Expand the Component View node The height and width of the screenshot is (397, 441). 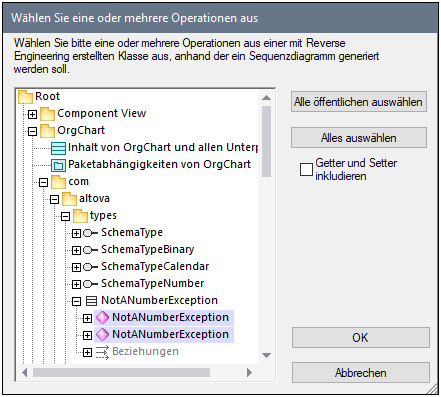[32, 115]
